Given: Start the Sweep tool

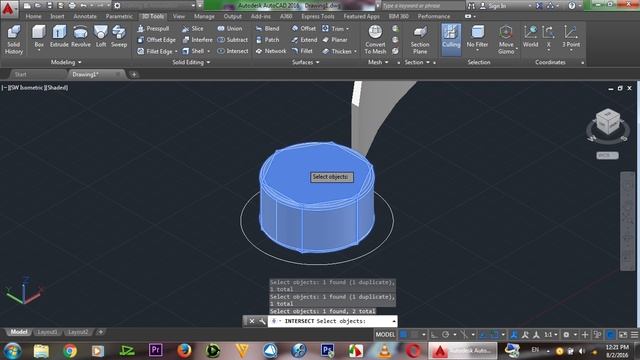Looking at the screenshot, I should click(x=119, y=37).
